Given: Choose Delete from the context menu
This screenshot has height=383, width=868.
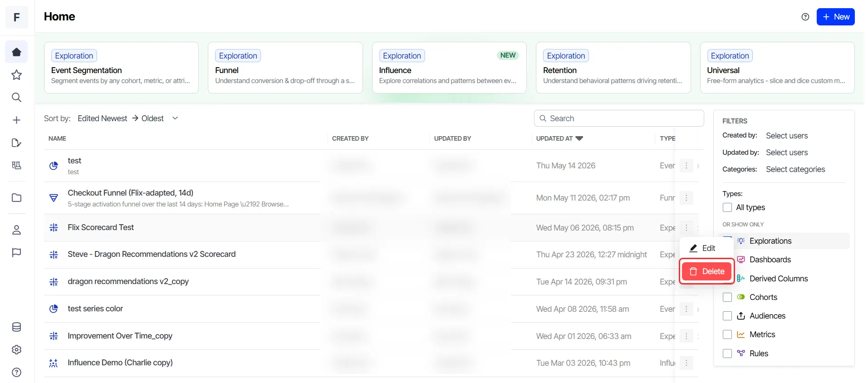Looking at the screenshot, I should (707, 271).
